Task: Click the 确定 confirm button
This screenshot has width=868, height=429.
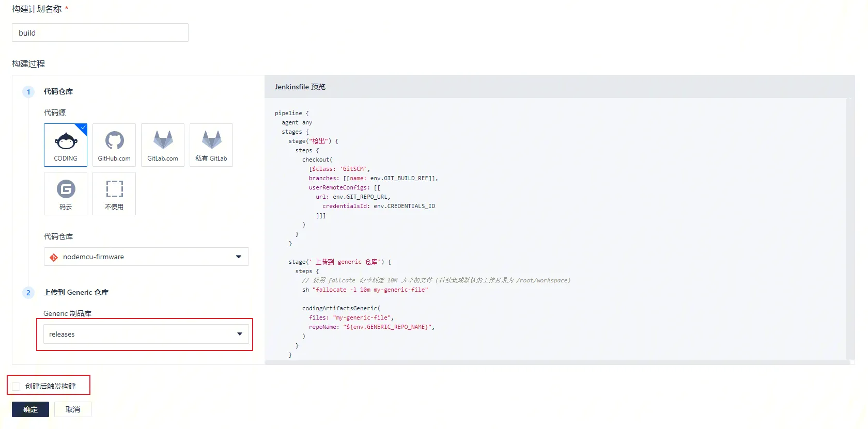Action: click(30, 409)
